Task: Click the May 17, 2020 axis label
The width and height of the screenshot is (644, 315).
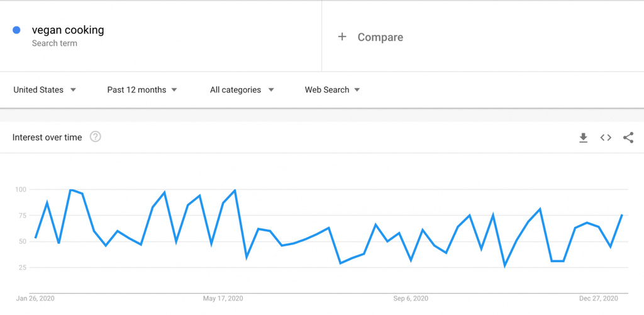Action: coord(223,299)
